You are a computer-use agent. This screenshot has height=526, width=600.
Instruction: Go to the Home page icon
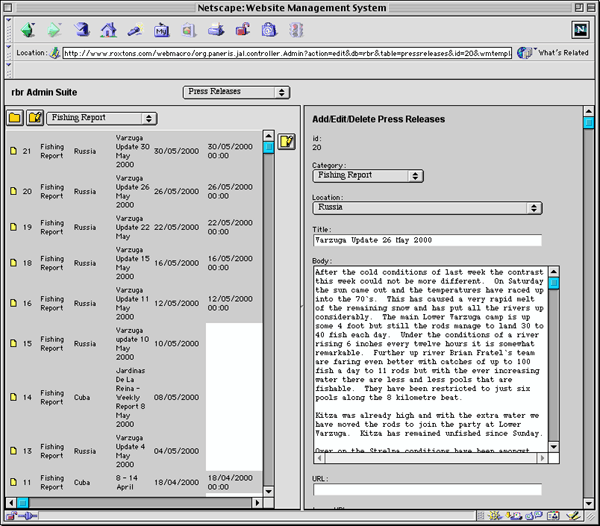click(109, 28)
